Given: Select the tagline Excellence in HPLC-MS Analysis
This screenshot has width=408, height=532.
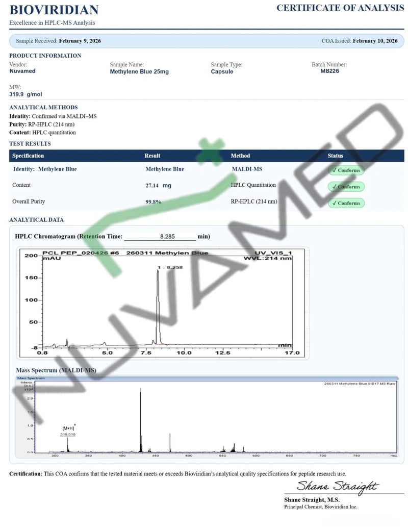Looking at the screenshot, I should 52,23.
